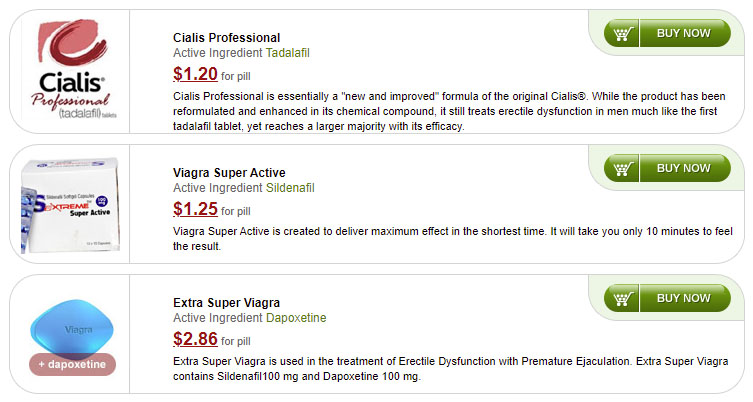Click BUY NOW for Viagra Super Active

[x=685, y=168]
